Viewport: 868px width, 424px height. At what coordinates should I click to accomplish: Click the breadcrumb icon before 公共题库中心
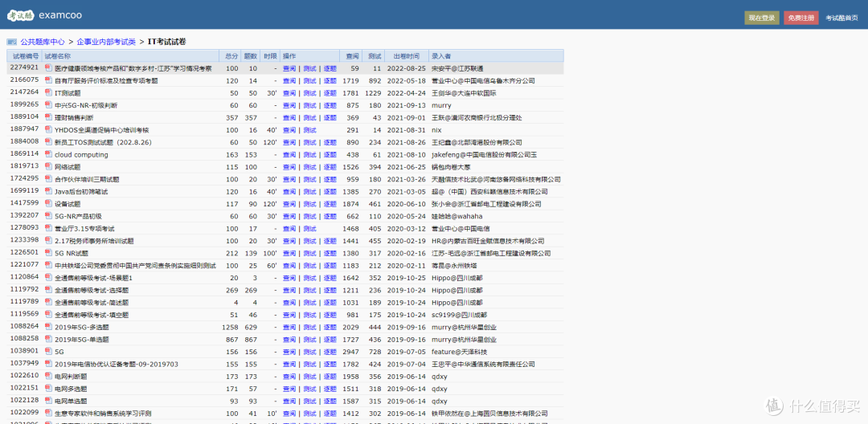click(11, 42)
